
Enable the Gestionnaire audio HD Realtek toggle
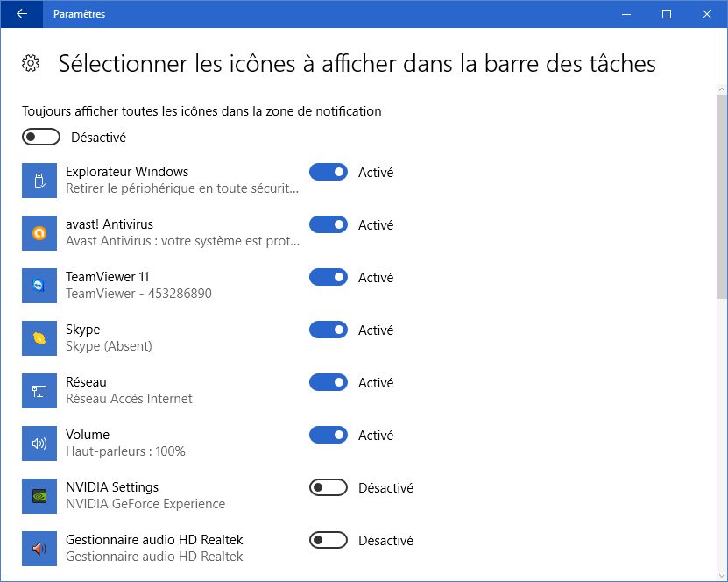click(x=329, y=540)
